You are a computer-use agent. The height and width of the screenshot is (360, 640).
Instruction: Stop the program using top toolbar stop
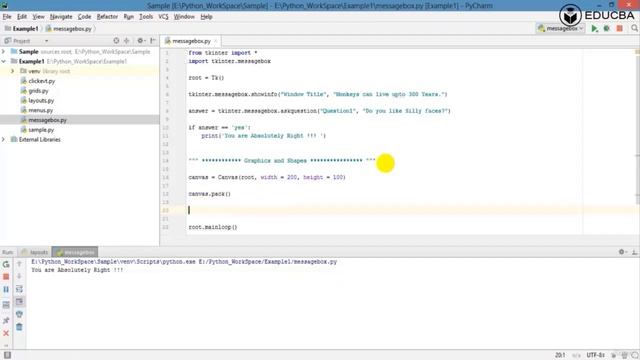point(620,29)
